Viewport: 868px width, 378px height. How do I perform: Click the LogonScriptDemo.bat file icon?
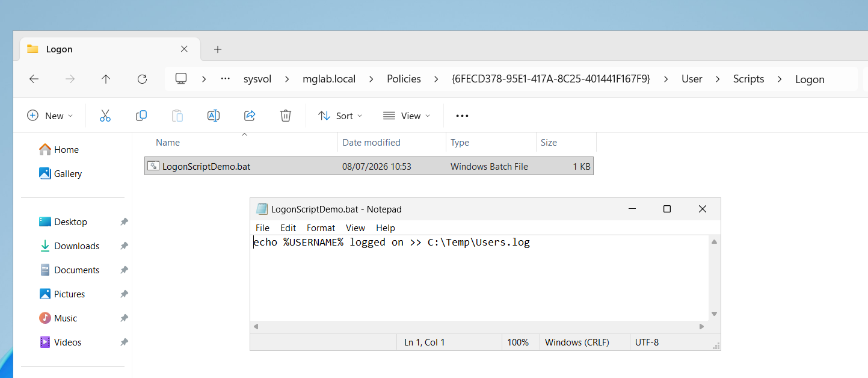(x=153, y=166)
